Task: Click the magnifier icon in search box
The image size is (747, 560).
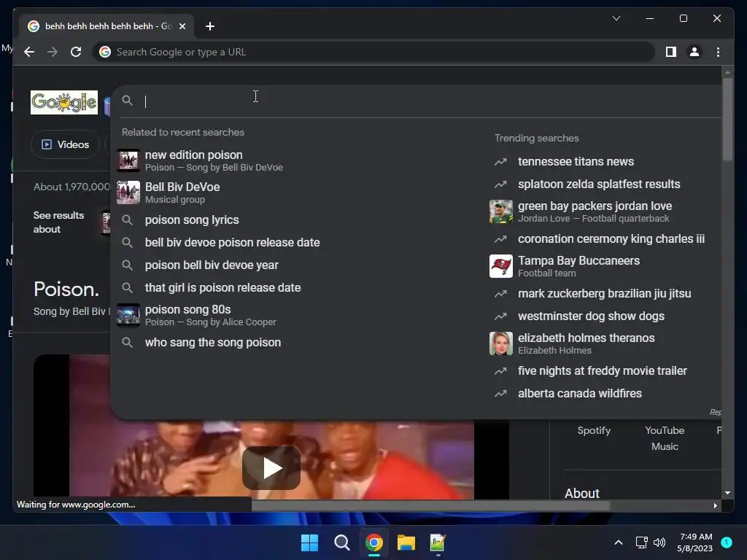Action: [x=127, y=101]
